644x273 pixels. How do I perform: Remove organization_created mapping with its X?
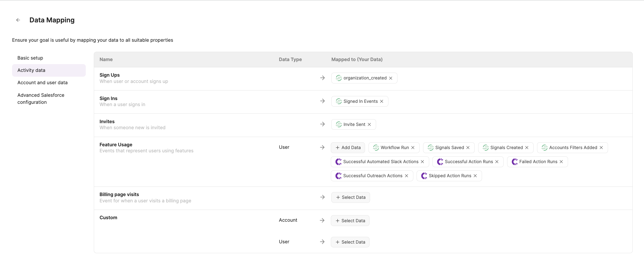pyautogui.click(x=391, y=78)
